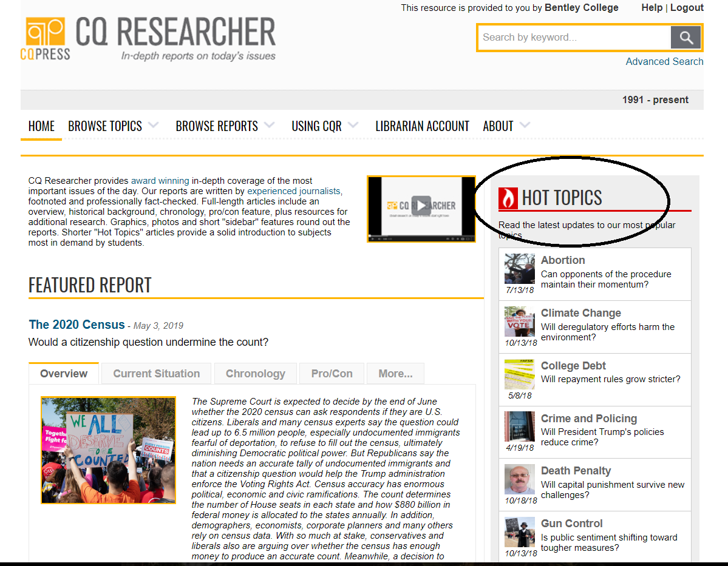
Task: Click the '1991 - present' date range text
Action: tap(655, 99)
